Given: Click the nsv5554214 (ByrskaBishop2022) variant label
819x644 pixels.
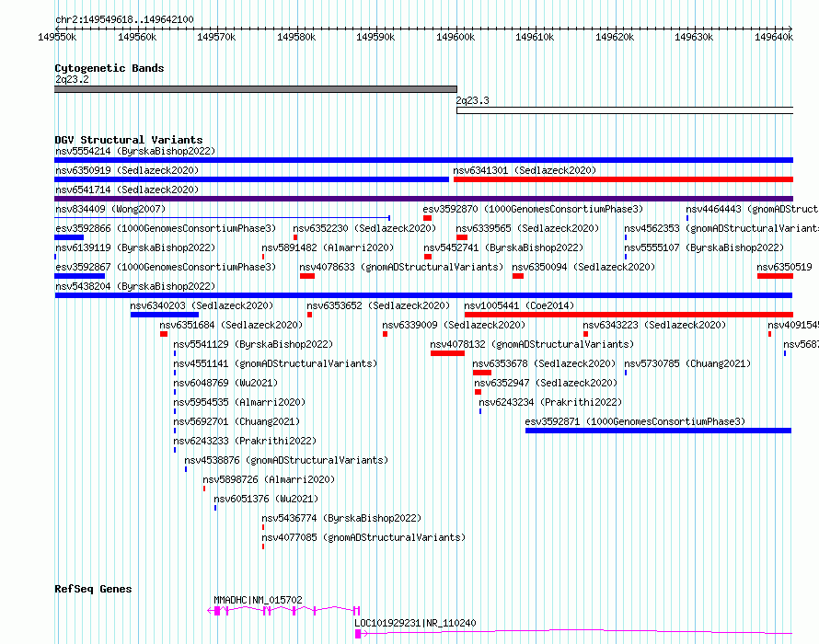Looking at the screenshot, I should coord(135,152).
